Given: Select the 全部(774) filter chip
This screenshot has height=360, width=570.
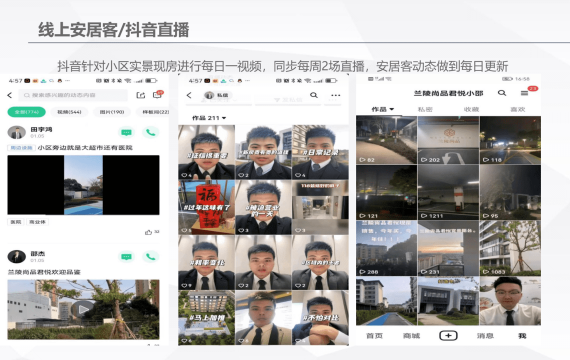Looking at the screenshot, I should point(27,112).
